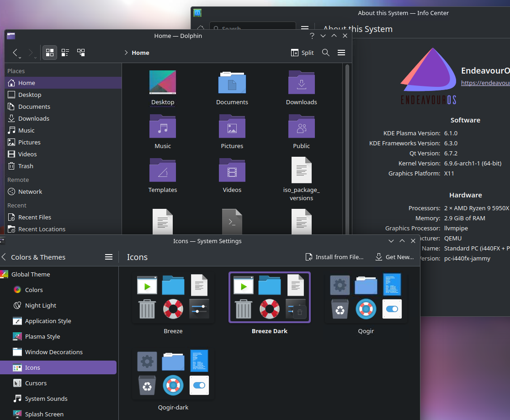Click Install from File button

(335, 257)
